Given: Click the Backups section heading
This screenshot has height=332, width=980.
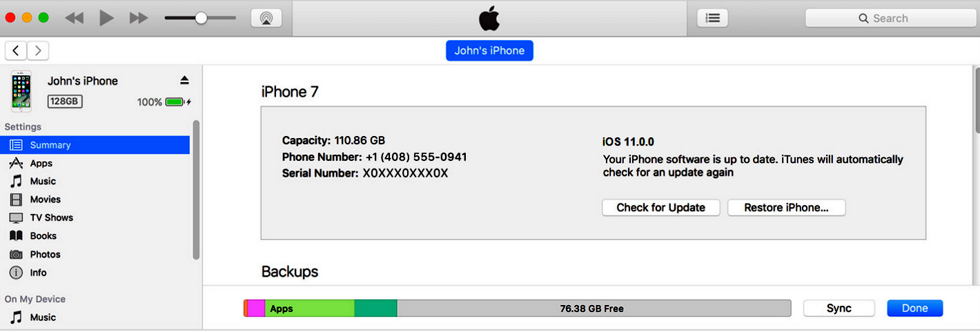Looking at the screenshot, I should (290, 272).
